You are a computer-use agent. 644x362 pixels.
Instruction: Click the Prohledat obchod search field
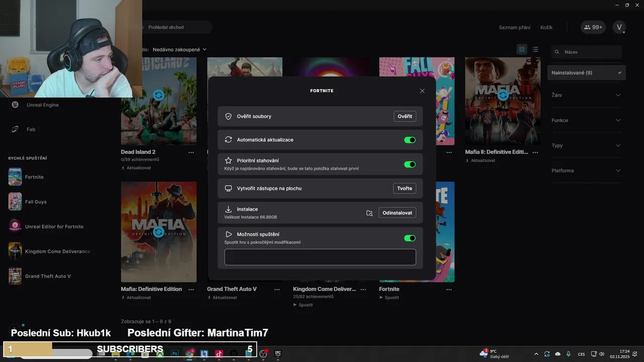(174, 27)
